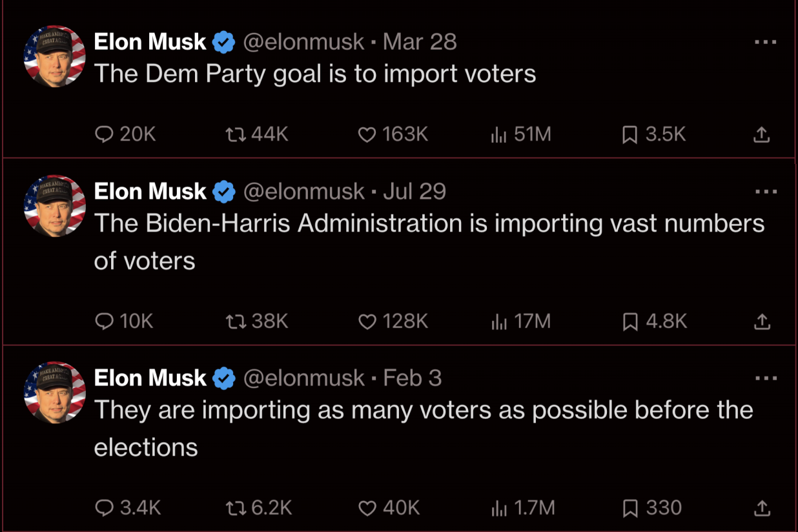Click the Elon Musk name on Jul 29 tweet
798x532 pixels.
[x=150, y=191]
